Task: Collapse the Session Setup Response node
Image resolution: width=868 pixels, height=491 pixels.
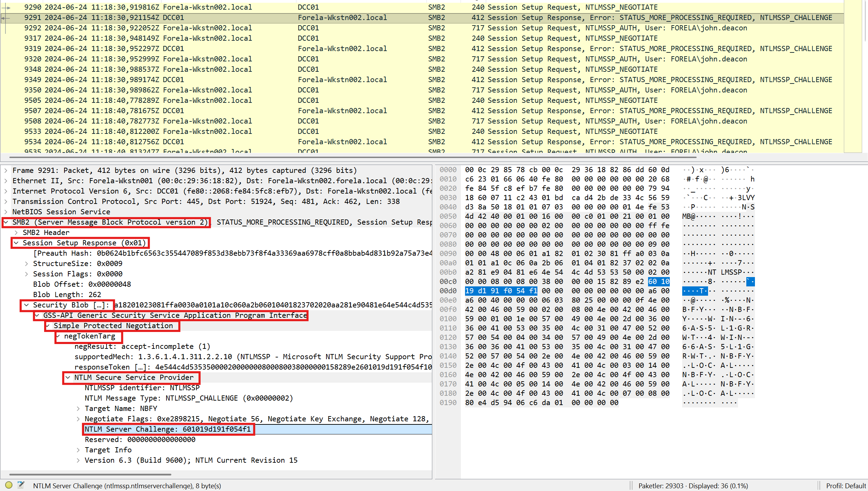Action: 16,243
